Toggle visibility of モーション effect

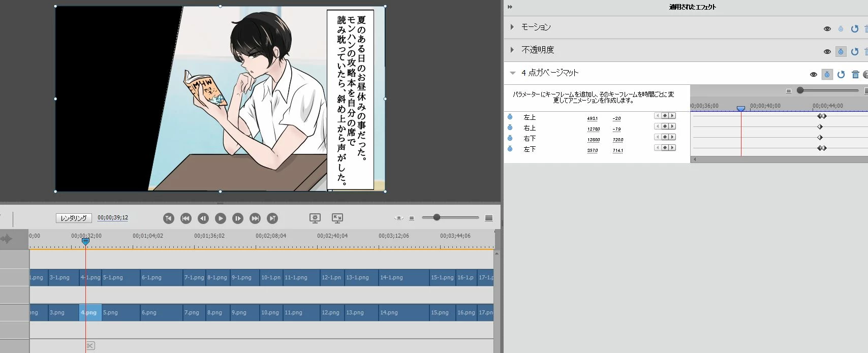tap(827, 29)
